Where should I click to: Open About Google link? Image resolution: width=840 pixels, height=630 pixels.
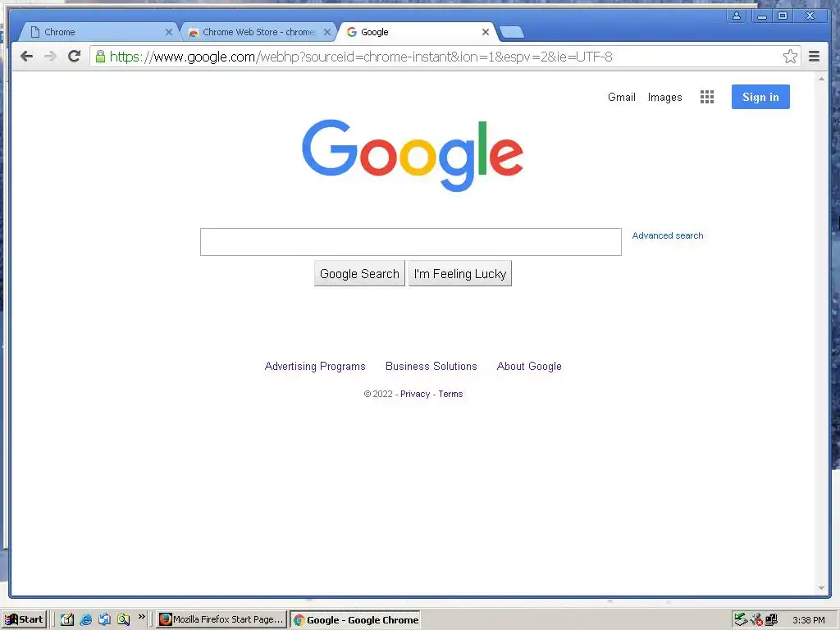pos(529,367)
